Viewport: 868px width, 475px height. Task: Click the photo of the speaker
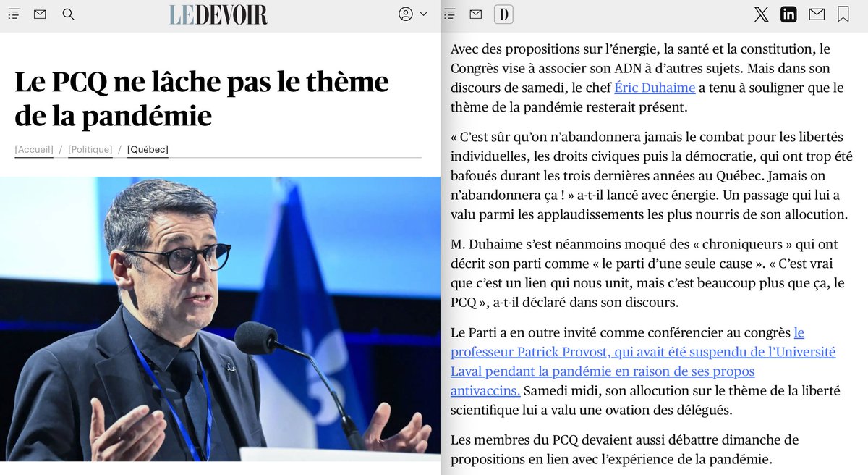point(220,319)
